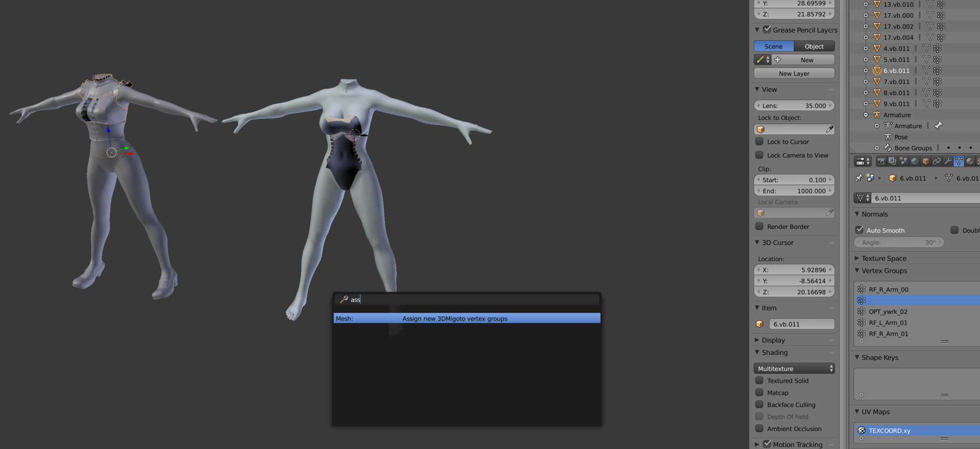980x449 pixels.
Task: Open the Object Data tab (triangle mesh icon)
Action: 959,161
